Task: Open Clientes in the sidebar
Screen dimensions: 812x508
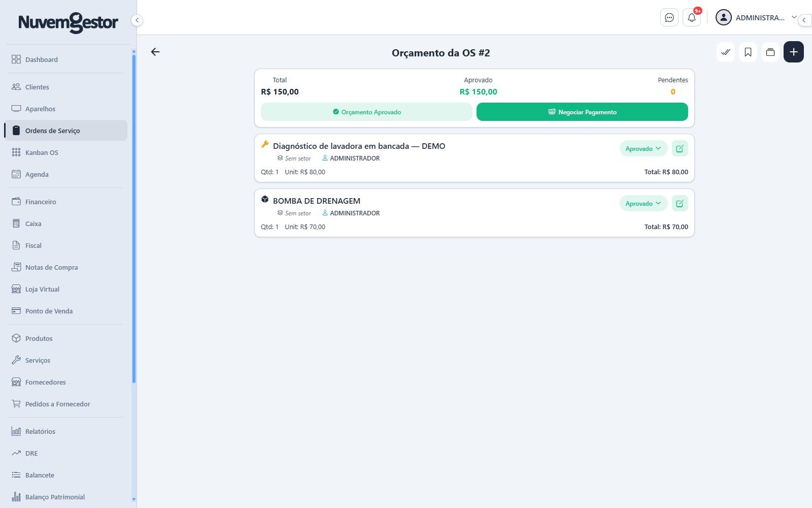Action: pos(66,87)
